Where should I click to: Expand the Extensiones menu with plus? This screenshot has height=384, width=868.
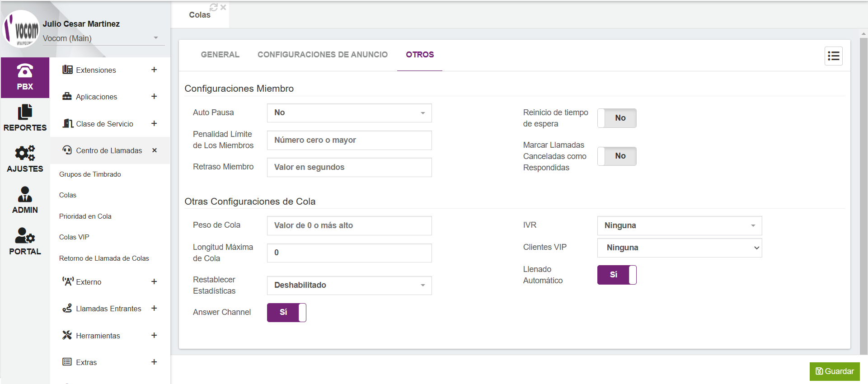[x=154, y=70]
